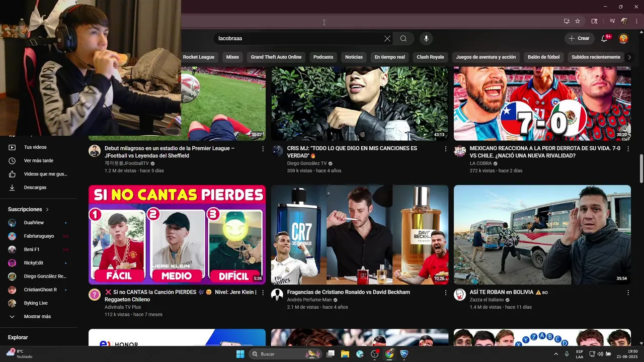The width and height of the screenshot is (644, 362).
Task: Select the Clash Royale chip
Action: [x=430, y=57]
